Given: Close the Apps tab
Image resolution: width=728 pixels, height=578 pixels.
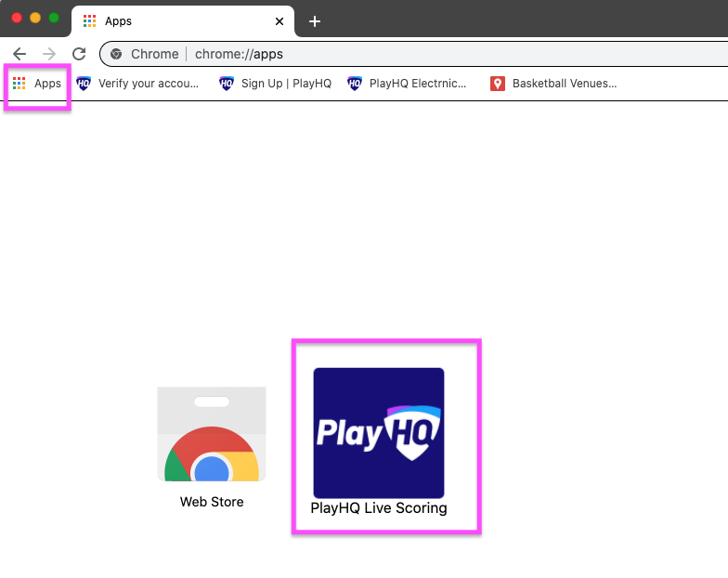Looking at the screenshot, I should 279,21.
